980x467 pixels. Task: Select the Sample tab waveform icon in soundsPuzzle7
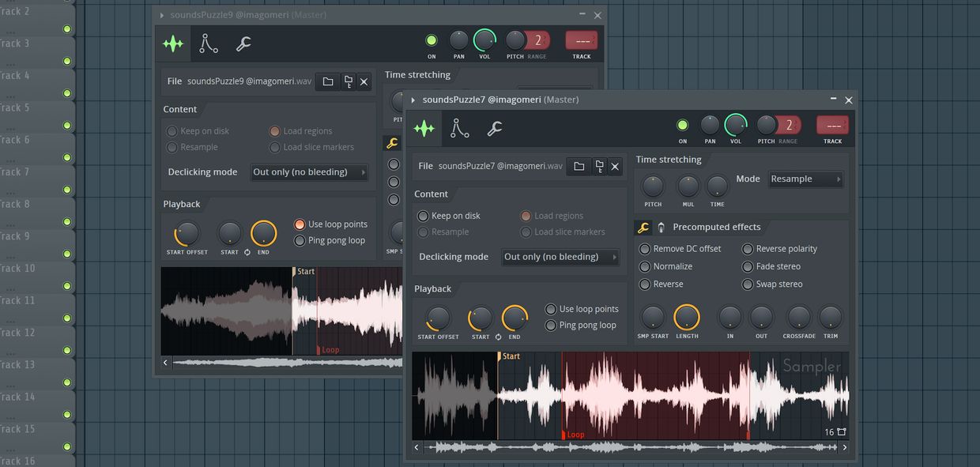point(424,127)
